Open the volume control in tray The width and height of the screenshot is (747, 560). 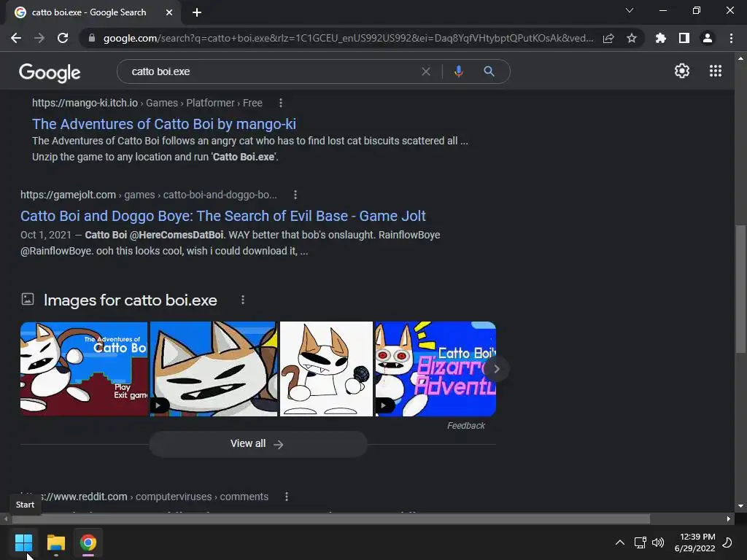(658, 542)
